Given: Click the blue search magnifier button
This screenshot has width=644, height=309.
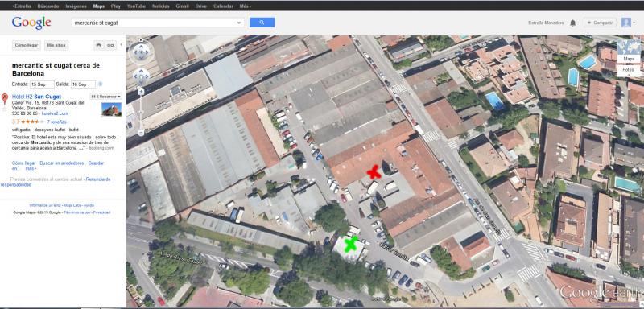Looking at the screenshot, I should (x=262, y=23).
